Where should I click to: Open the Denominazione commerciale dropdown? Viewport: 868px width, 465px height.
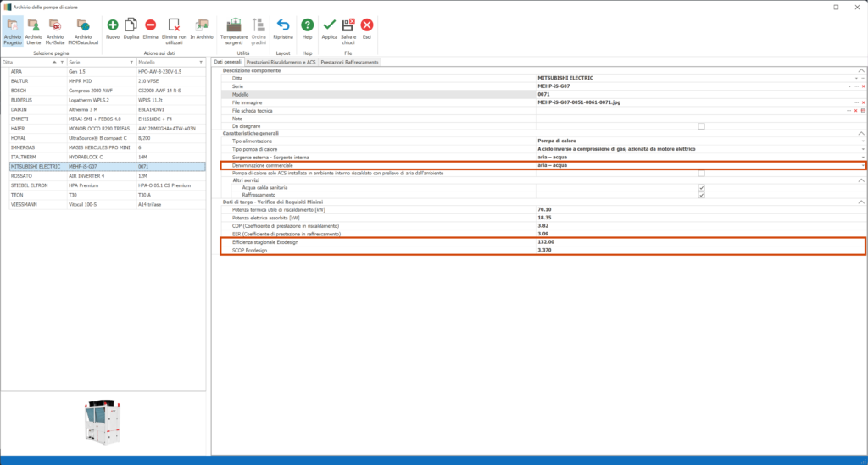(x=863, y=165)
